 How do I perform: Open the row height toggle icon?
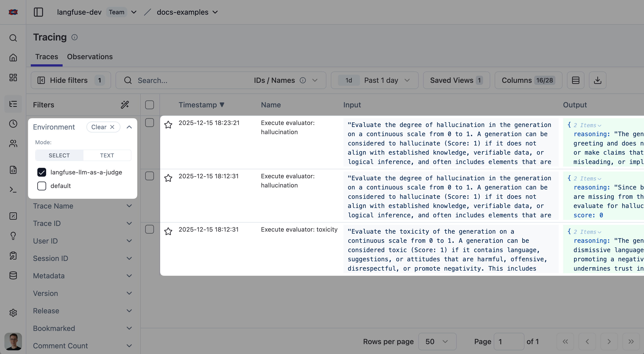[576, 80]
